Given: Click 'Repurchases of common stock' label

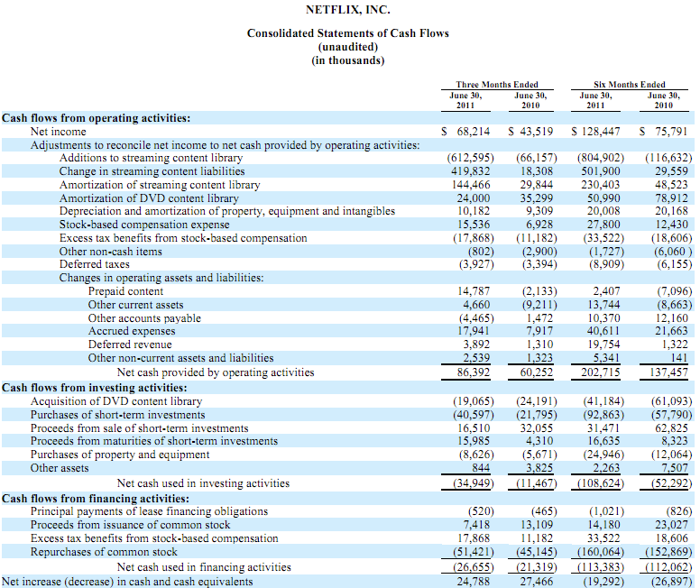Looking at the screenshot, I should tap(104, 552).
